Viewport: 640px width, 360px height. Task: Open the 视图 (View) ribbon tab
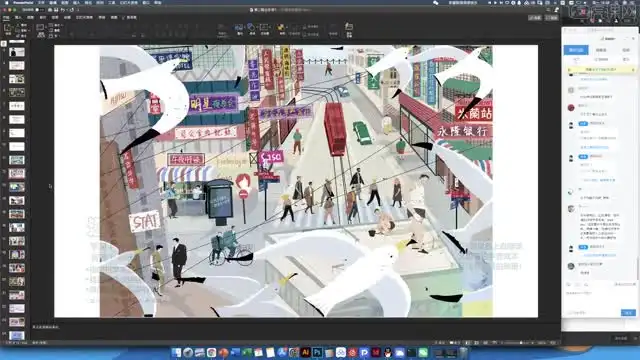pos(114,18)
